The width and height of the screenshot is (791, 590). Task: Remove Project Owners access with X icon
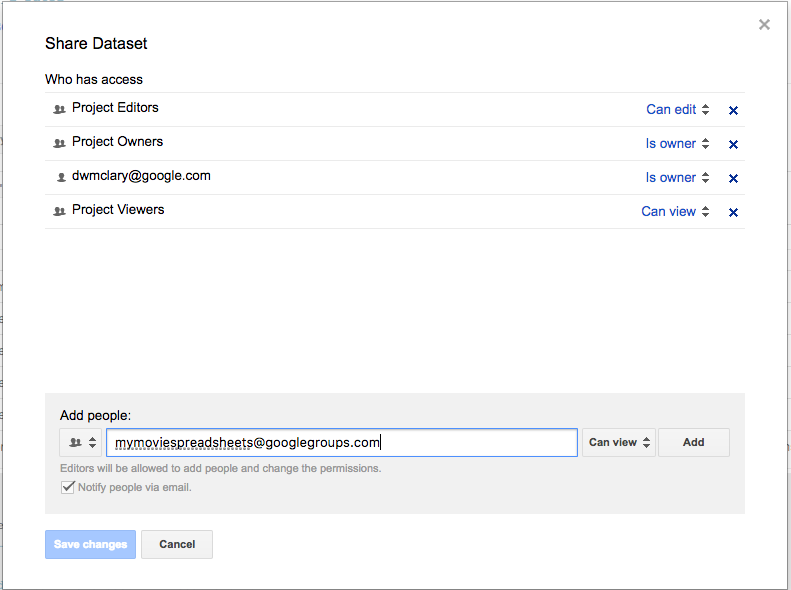click(x=733, y=144)
